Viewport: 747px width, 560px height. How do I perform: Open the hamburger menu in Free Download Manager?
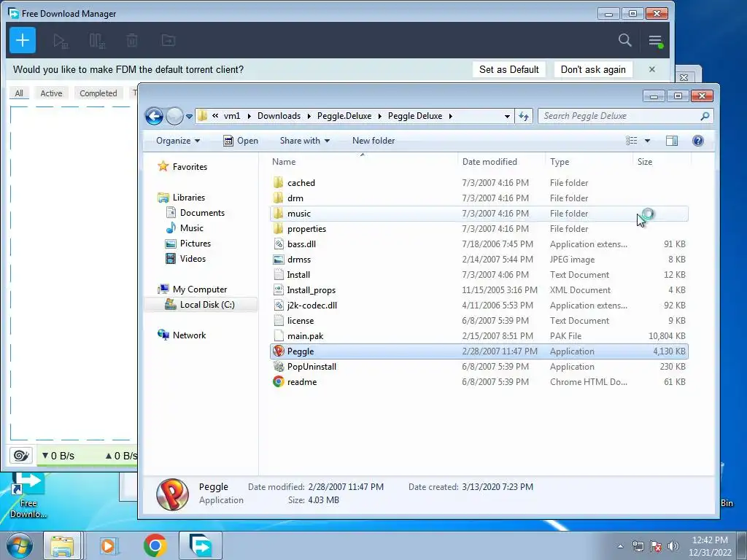(x=656, y=41)
